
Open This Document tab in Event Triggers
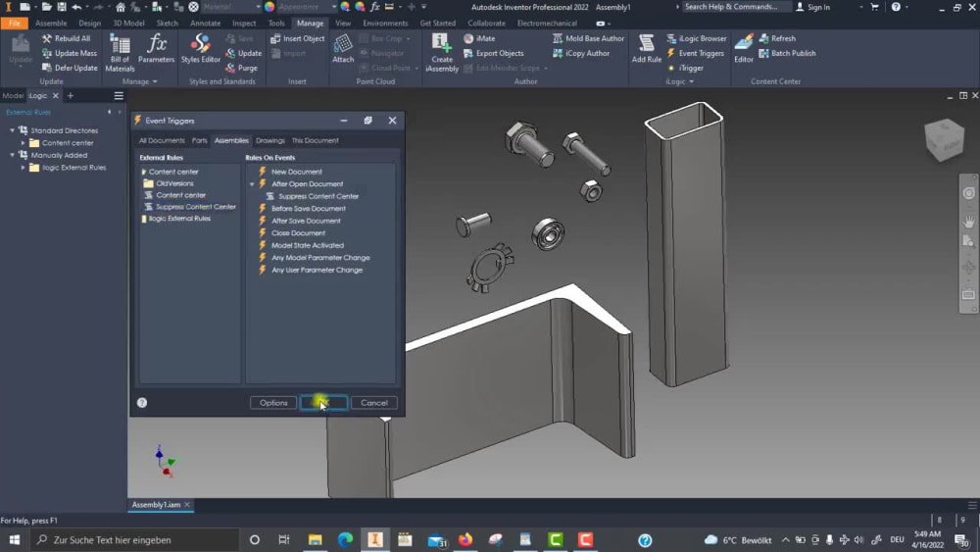click(315, 140)
